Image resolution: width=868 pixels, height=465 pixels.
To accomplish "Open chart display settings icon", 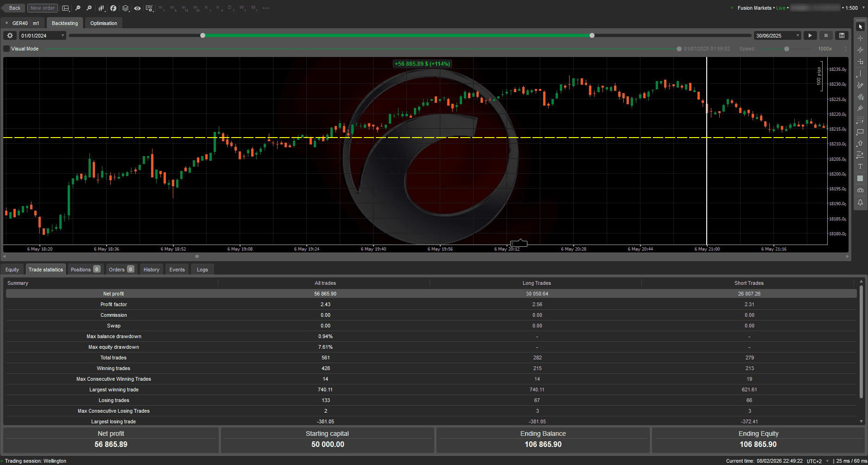I will click(x=149, y=8).
